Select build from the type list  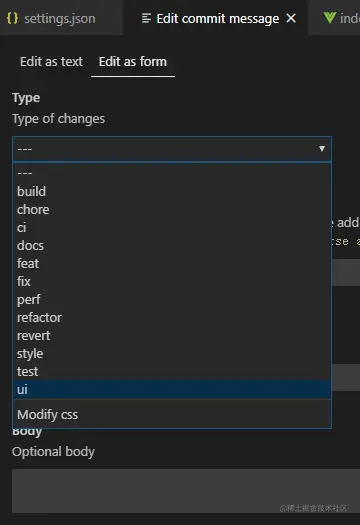(x=172, y=191)
